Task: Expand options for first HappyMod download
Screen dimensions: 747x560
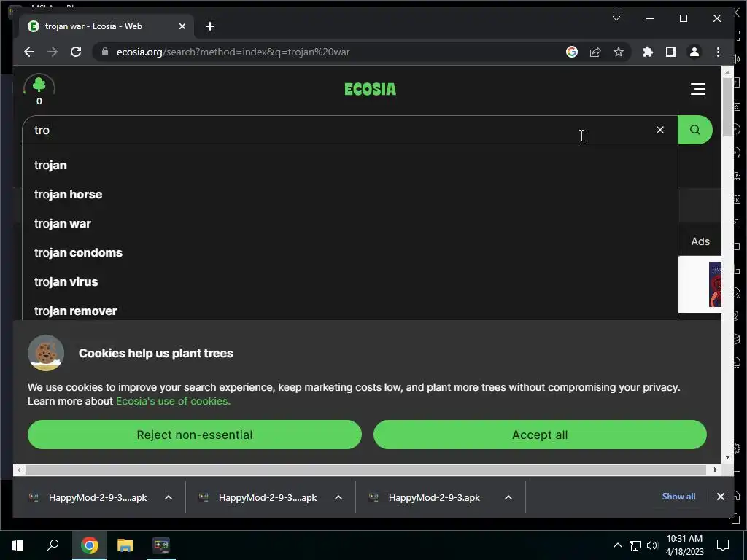Action: 169,497
